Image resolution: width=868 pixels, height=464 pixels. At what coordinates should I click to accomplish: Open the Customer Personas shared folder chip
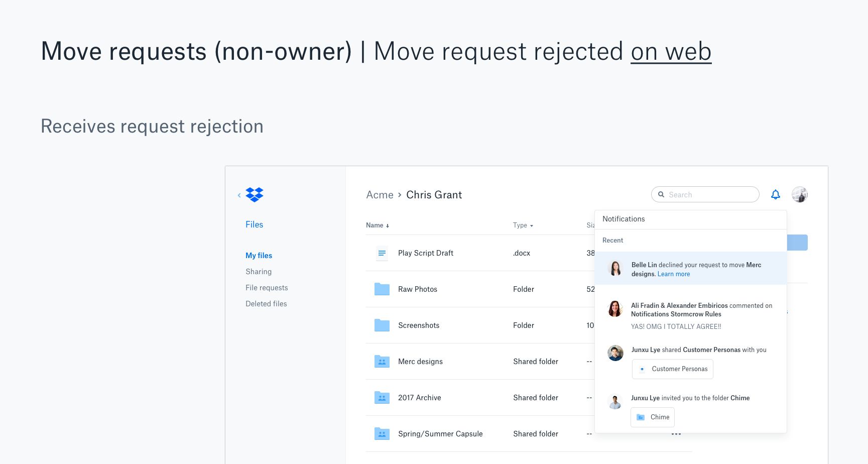[x=672, y=369]
